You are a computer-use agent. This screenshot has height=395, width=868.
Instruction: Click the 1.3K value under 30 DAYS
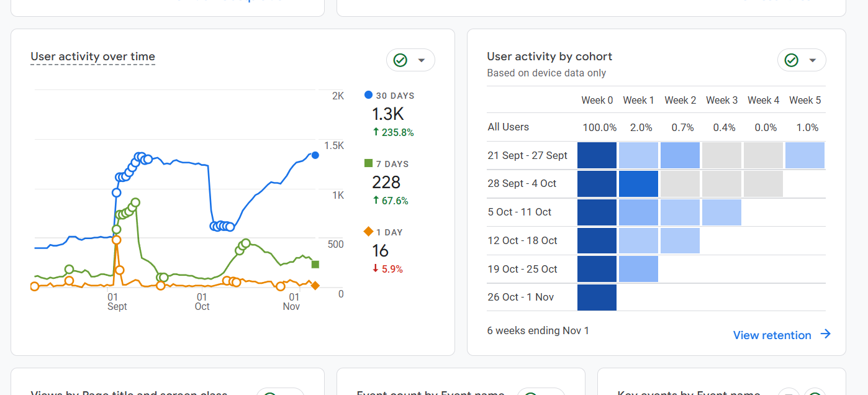(x=387, y=114)
